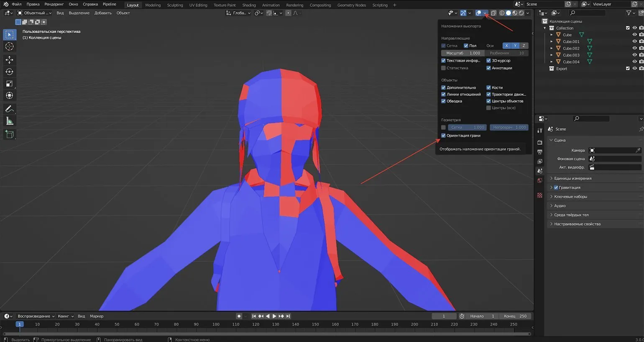Switch viewport to wireframe shading
644x342 pixels.
502,13
